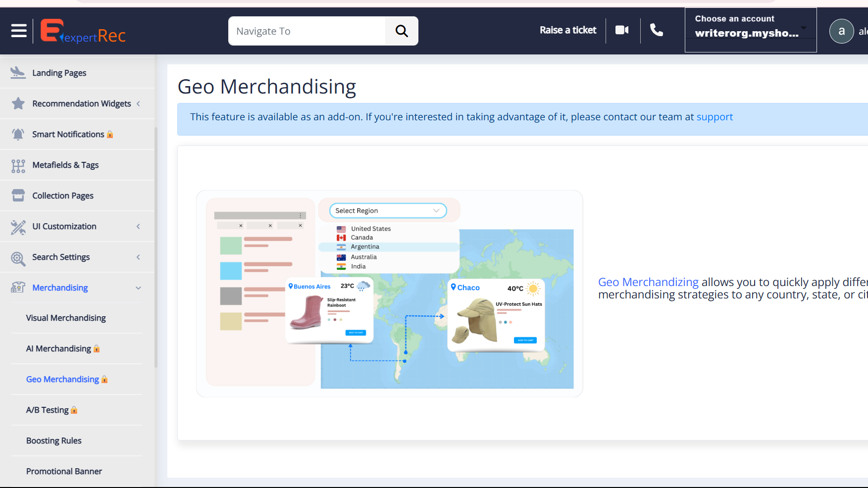Expand the Recommendation Widgets submenu

[x=138, y=103]
